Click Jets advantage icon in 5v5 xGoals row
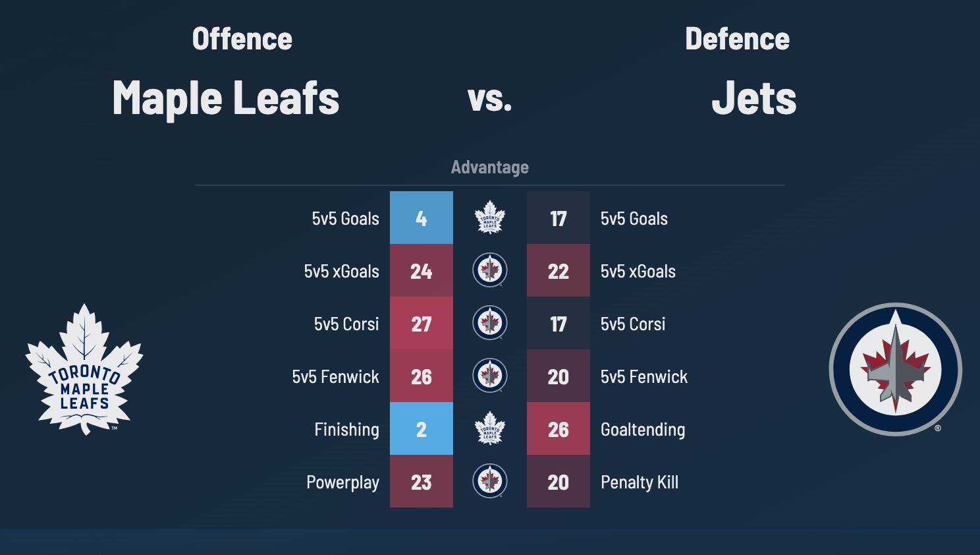Image resolution: width=980 pixels, height=555 pixels. 490,270
